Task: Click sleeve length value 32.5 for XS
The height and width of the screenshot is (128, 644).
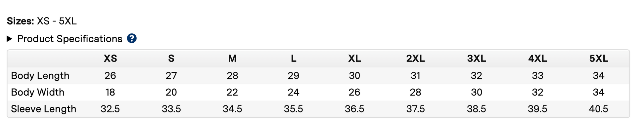Action: click(110, 109)
